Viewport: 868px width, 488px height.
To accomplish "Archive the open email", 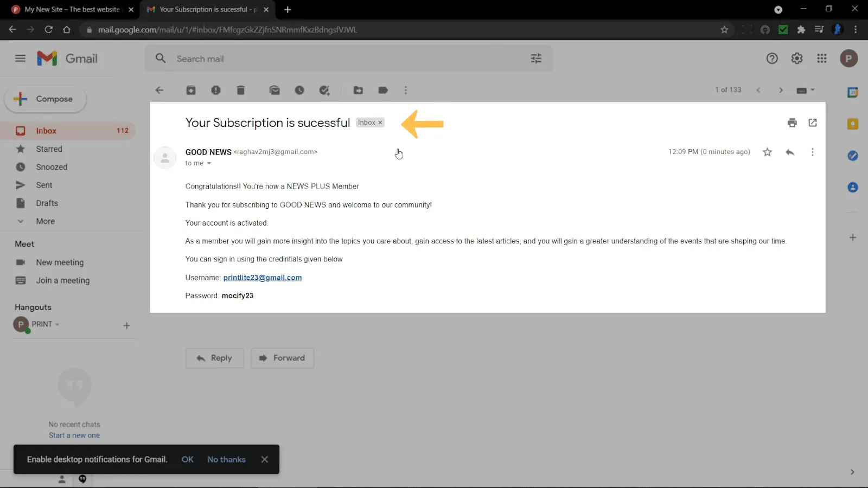I will click(191, 91).
